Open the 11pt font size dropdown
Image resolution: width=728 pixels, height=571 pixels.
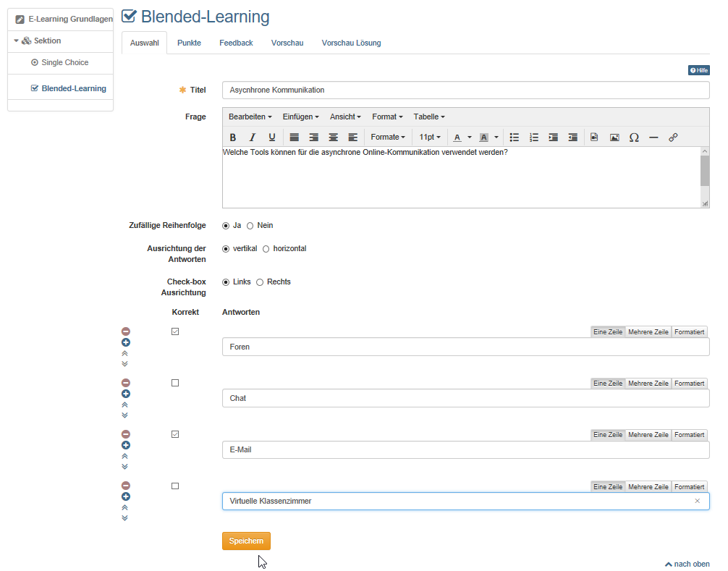429,138
